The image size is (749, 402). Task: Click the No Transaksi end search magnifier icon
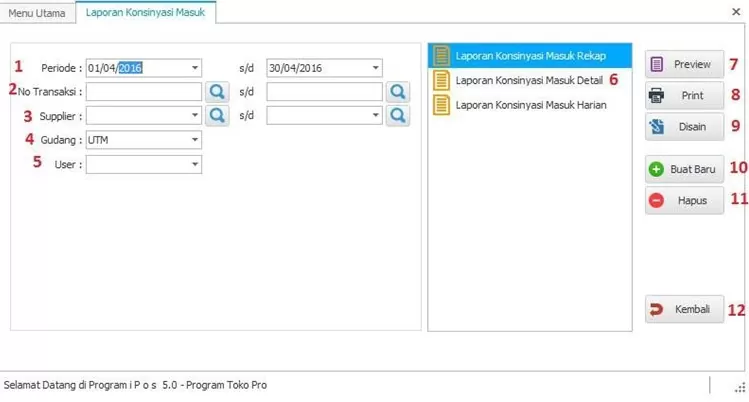pyautogui.click(x=398, y=92)
